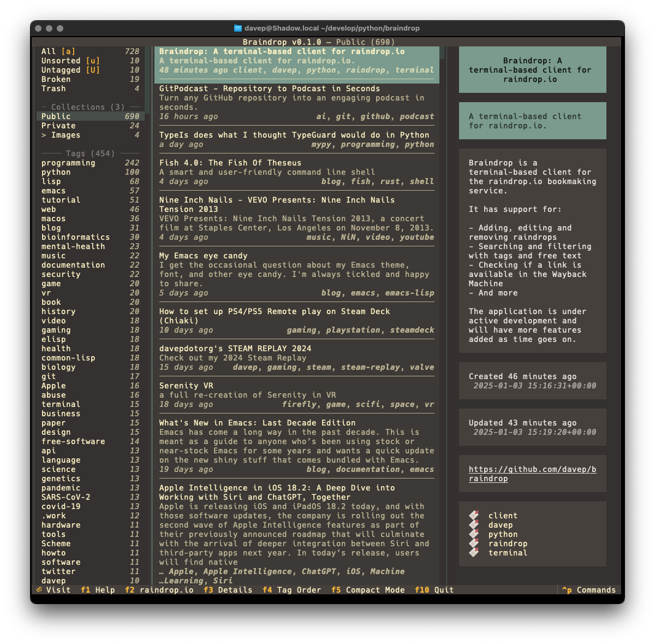Toggle Compact Mode with the f5 footer item
Image resolution: width=655 pixels, height=644 pixels.
coord(368,590)
